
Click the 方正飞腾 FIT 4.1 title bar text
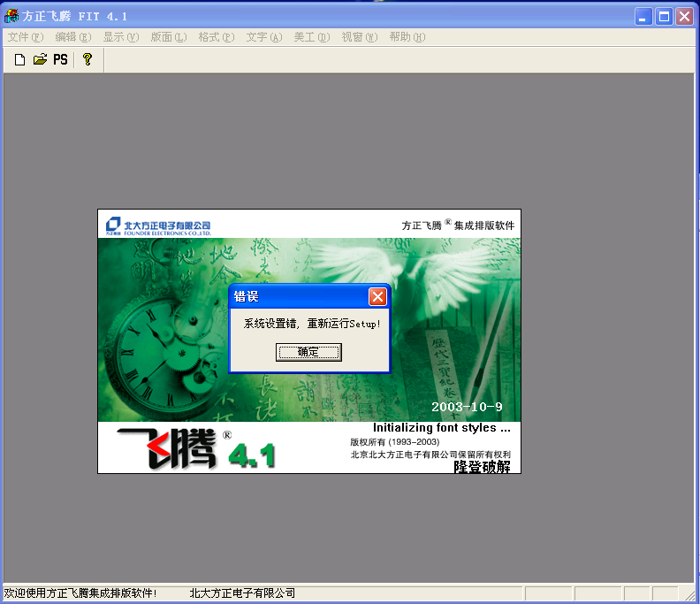[x=74, y=17]
